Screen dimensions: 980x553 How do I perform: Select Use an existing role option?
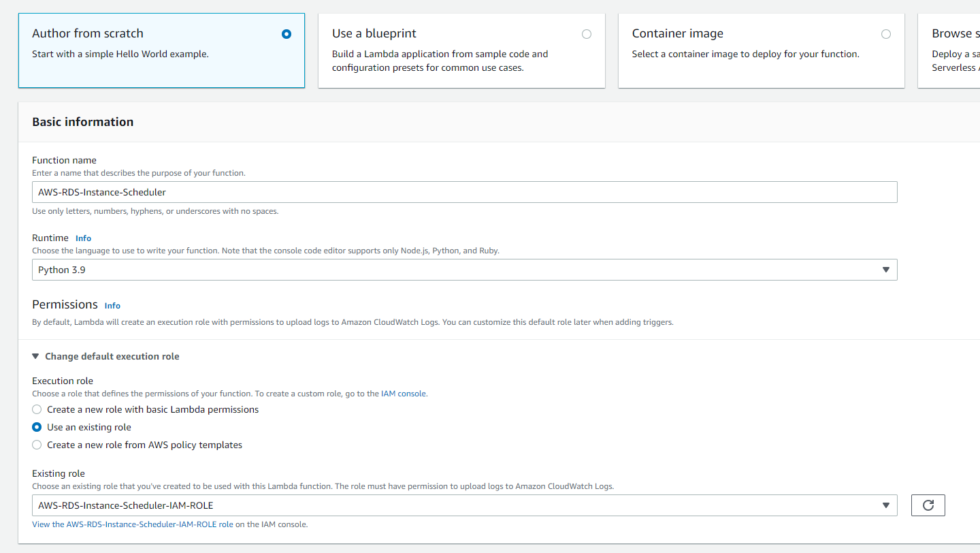36,427
